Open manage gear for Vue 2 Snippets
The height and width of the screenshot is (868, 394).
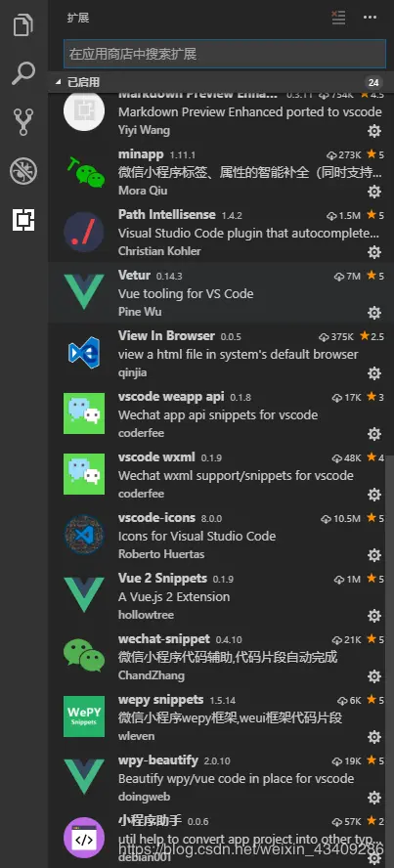click(x=374, y=616)
